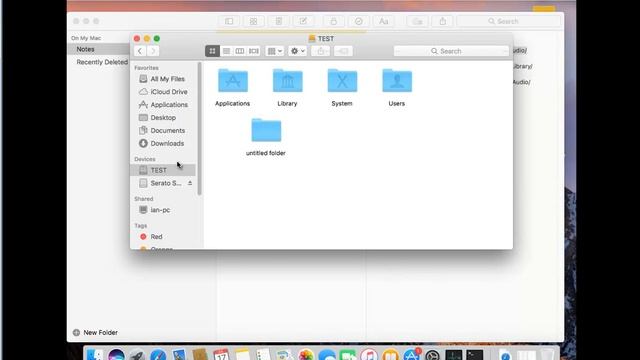Click the Finder title folder proxy icon
This screenshot has width=640, height=360.
[x=312, y=39]
